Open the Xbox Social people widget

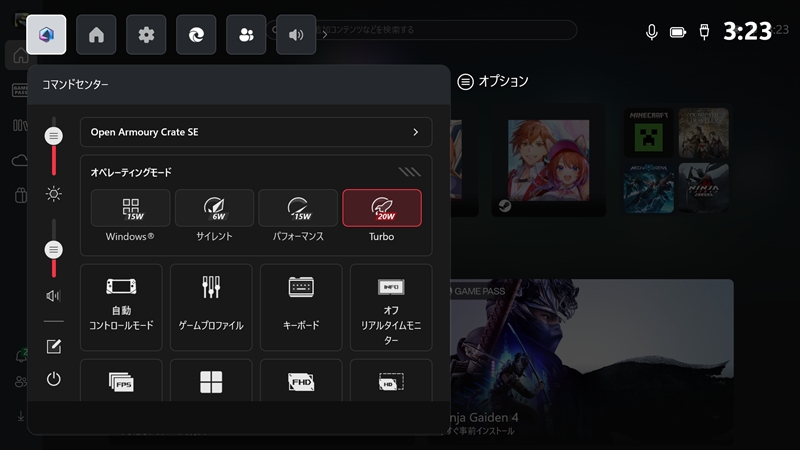pos(246,35)
